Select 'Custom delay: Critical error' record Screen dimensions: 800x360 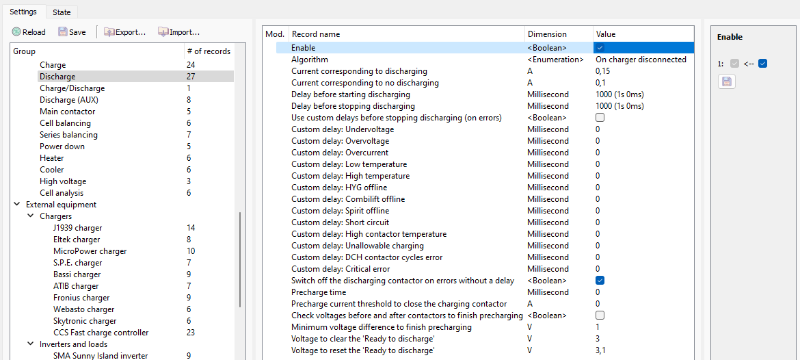pos(340,269)
